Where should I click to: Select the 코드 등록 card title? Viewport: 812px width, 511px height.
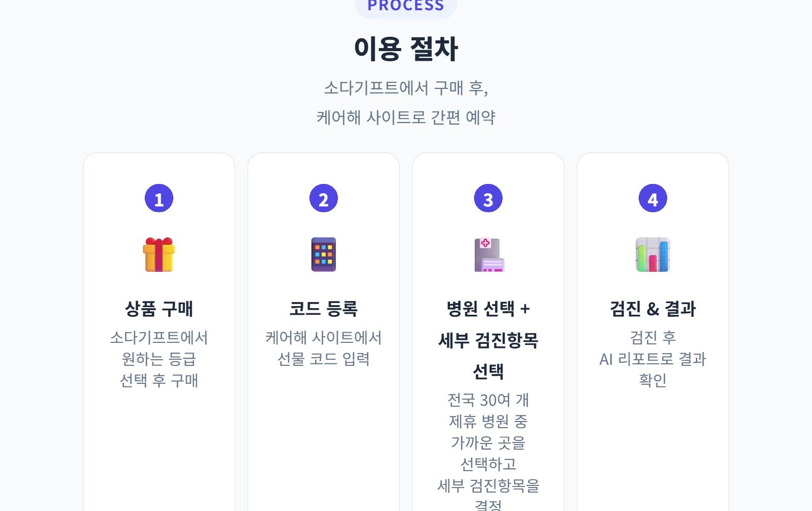tap(324, 309)
